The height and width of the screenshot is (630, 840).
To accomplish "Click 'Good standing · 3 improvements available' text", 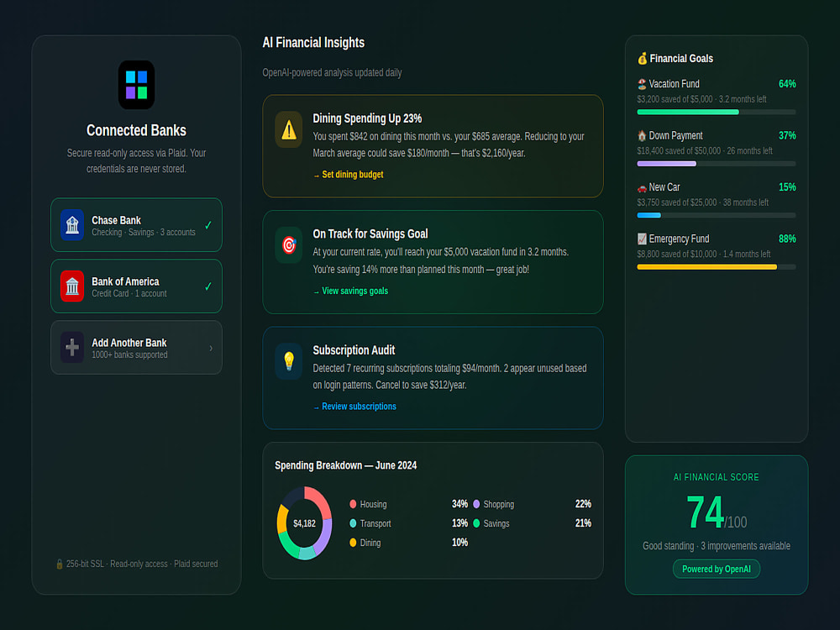I will click(717, 546).
